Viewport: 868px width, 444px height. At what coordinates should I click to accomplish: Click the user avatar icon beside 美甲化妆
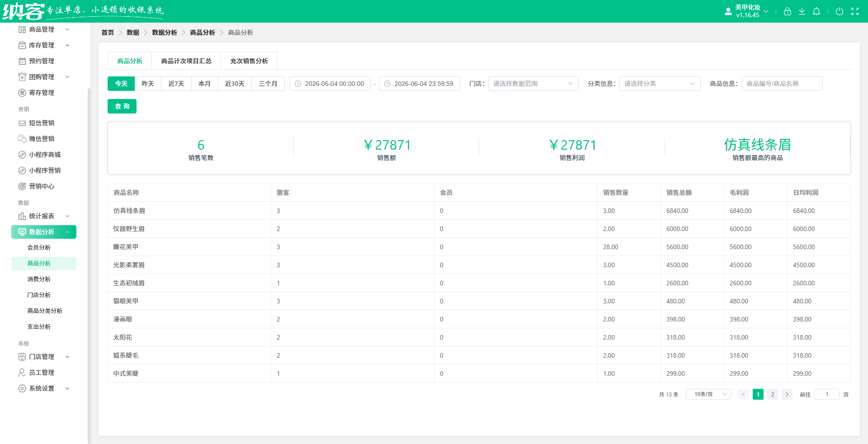(x=728, y=11)
